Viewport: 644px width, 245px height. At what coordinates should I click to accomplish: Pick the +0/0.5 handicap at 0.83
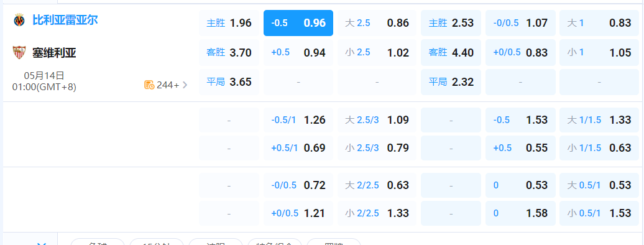[520, 53]
